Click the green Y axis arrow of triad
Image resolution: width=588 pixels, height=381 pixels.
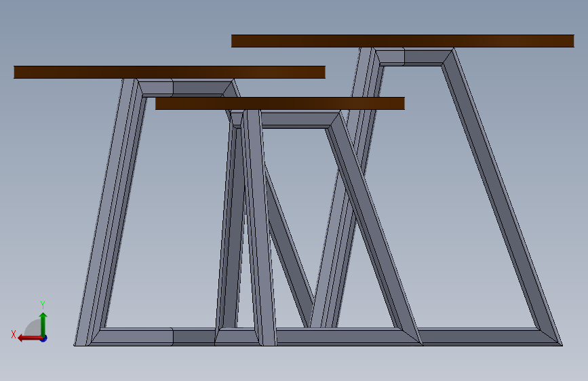coord(43,323)
